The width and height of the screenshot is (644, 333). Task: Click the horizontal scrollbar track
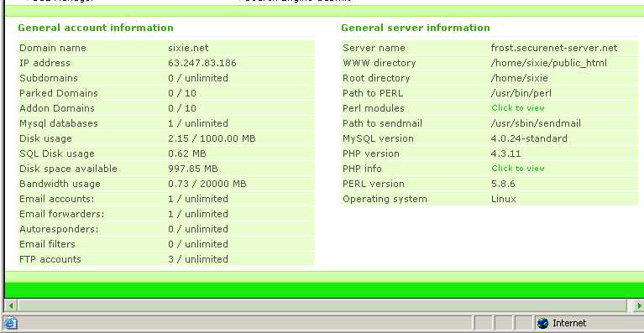[x=322, y=305]
